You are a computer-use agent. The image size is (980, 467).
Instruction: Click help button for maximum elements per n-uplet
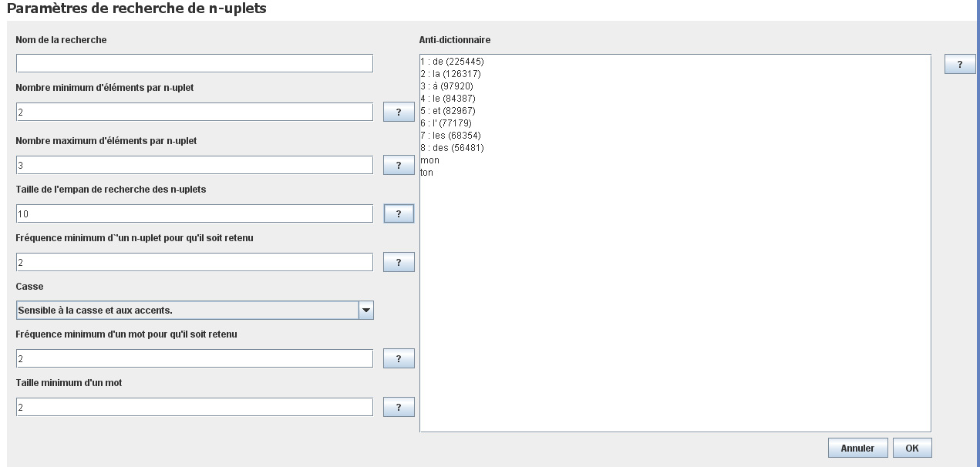coord(399,166)
